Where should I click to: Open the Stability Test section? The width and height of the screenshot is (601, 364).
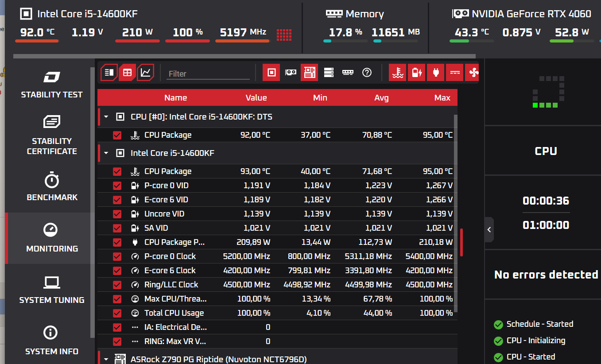[x=51, y=84]
